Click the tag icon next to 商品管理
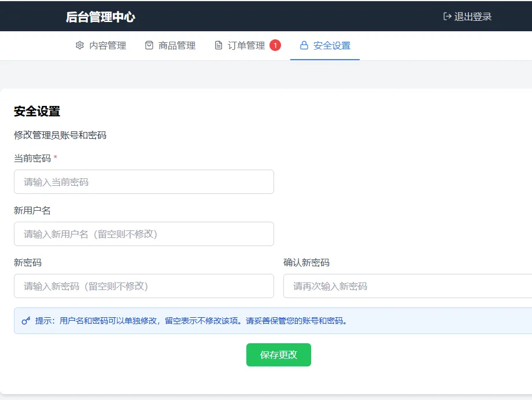 [149, 45]
